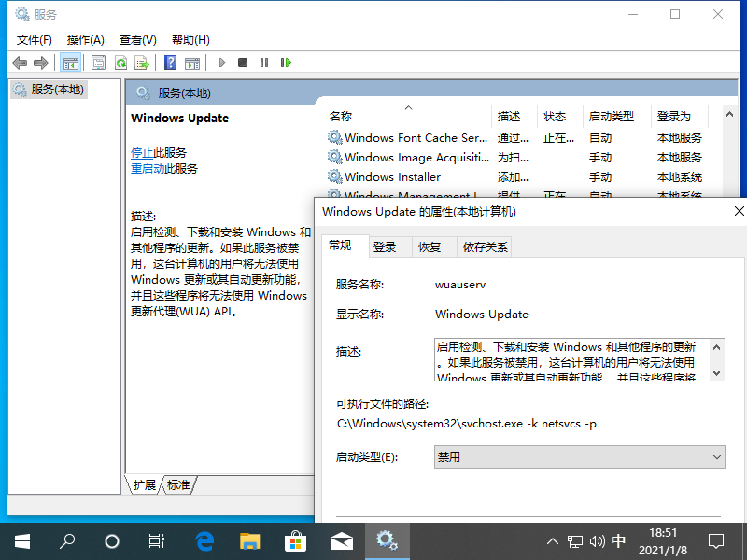The image size is (747, 560).
Task: Click the 重启动 service link
Action: pyautogui.click(x=148, y=169)
